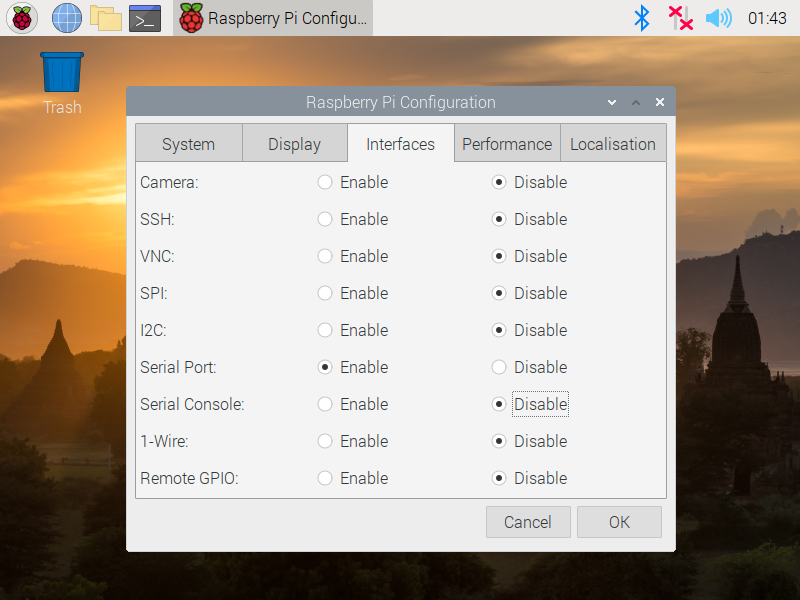
Task: Open the Trash desktop icon
Action: click(x=62, y=84)
